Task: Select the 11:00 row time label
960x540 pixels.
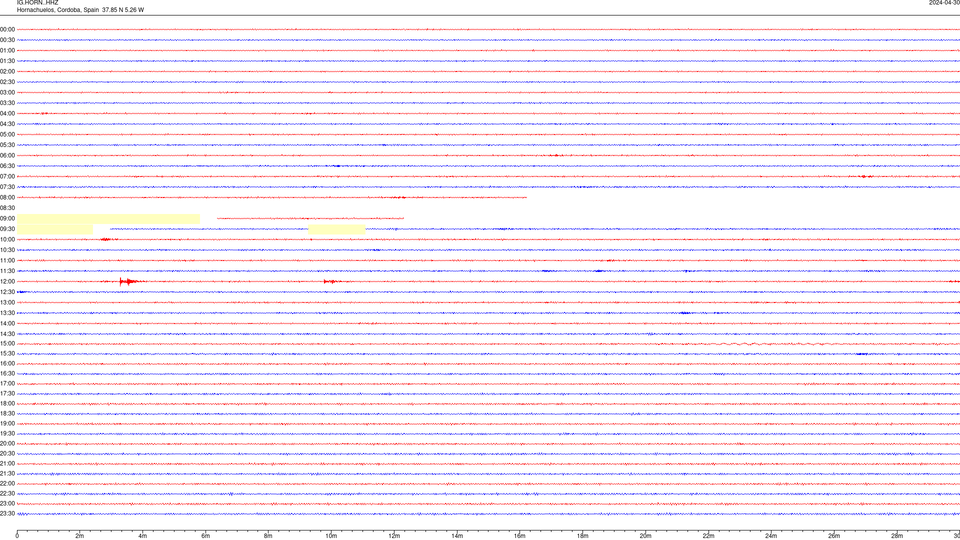Action: 7,260
